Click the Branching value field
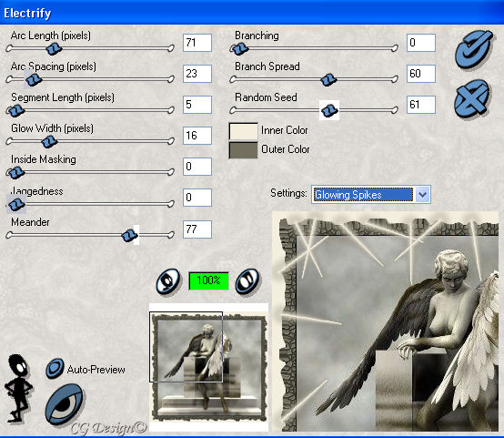The width and height of the screenshot is (504, 438). point(421,43)
